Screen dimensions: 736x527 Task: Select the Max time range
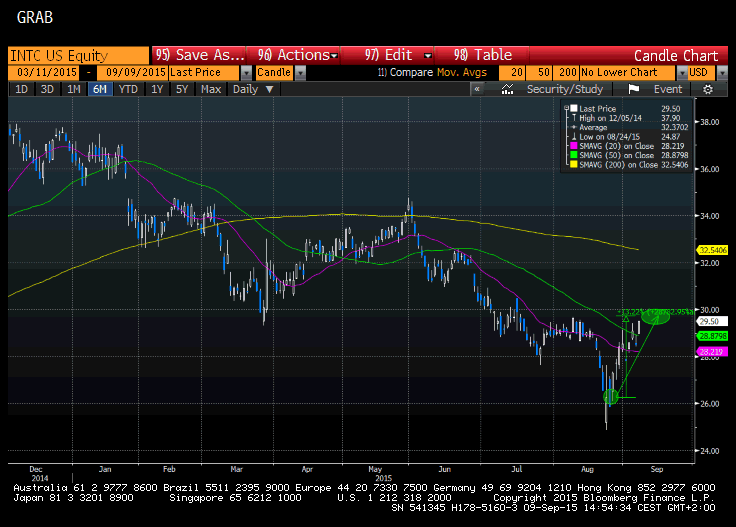pos(211,89)
